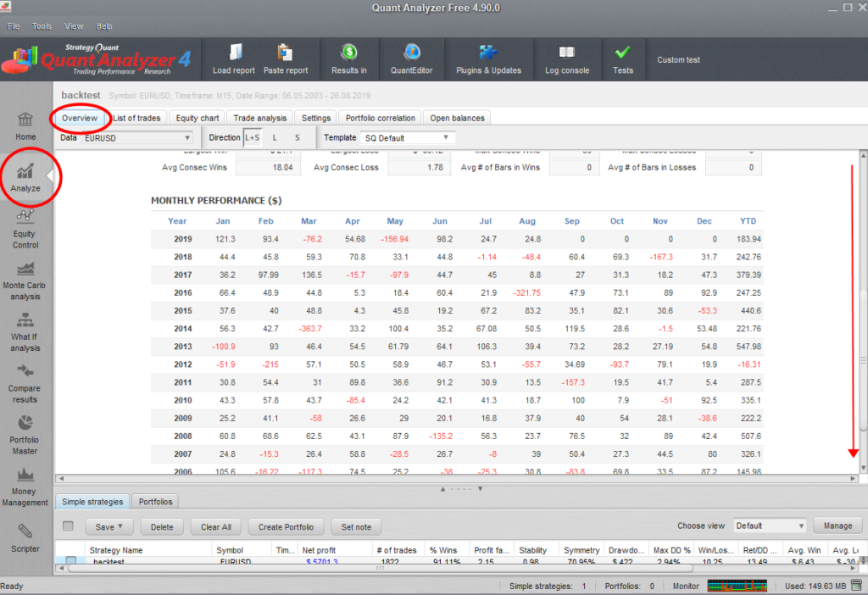The height and width of the screenshot is (595, 868).
Task: Click the strategies table horizontal scrollbar
Action: point(380,568)
